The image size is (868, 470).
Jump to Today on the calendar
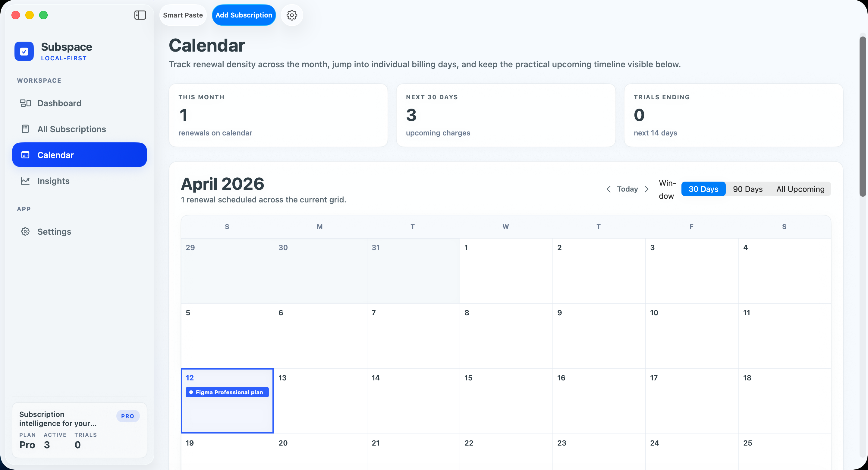[x=627, y=189]
